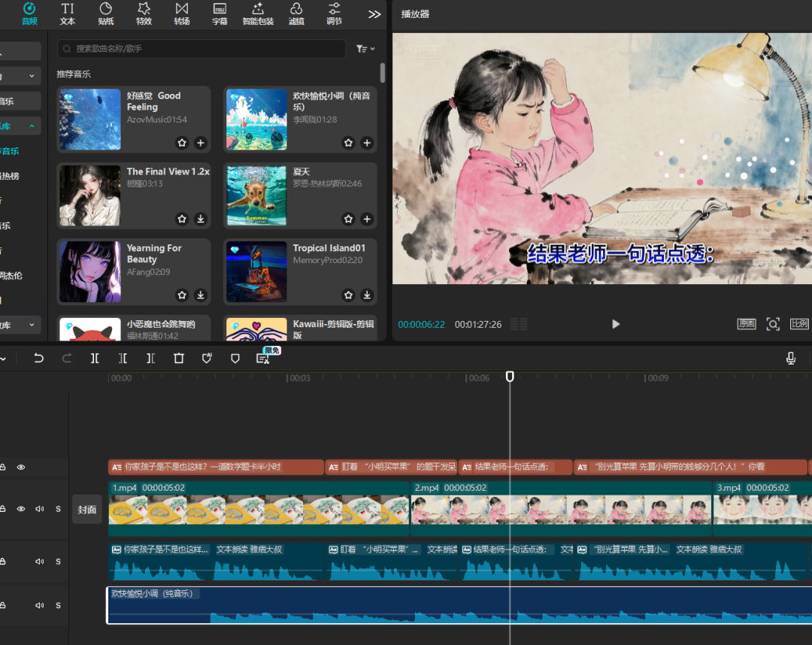
Task: Download the Tropical Island song
Action: click(x=367, y=295)
